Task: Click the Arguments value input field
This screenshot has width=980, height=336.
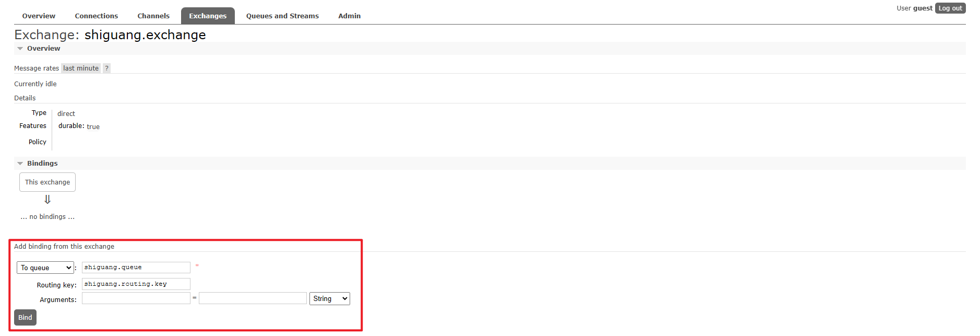Action: click(x=253, y=298)
